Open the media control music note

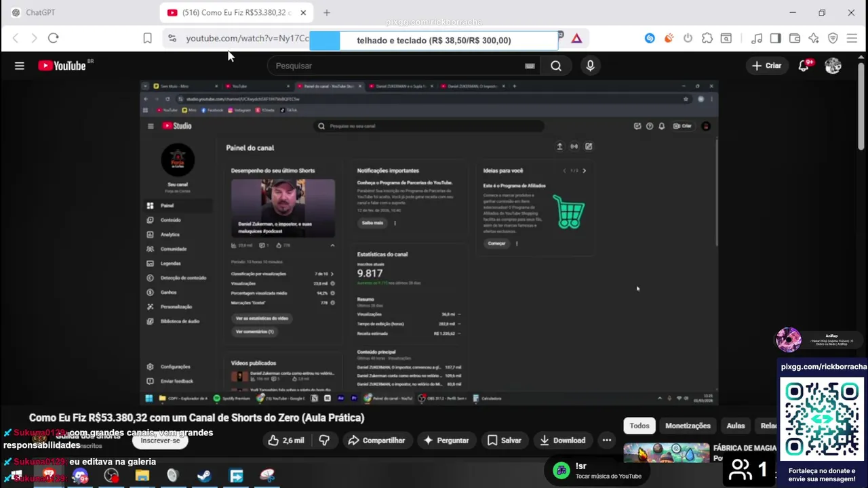coord(757,39)
